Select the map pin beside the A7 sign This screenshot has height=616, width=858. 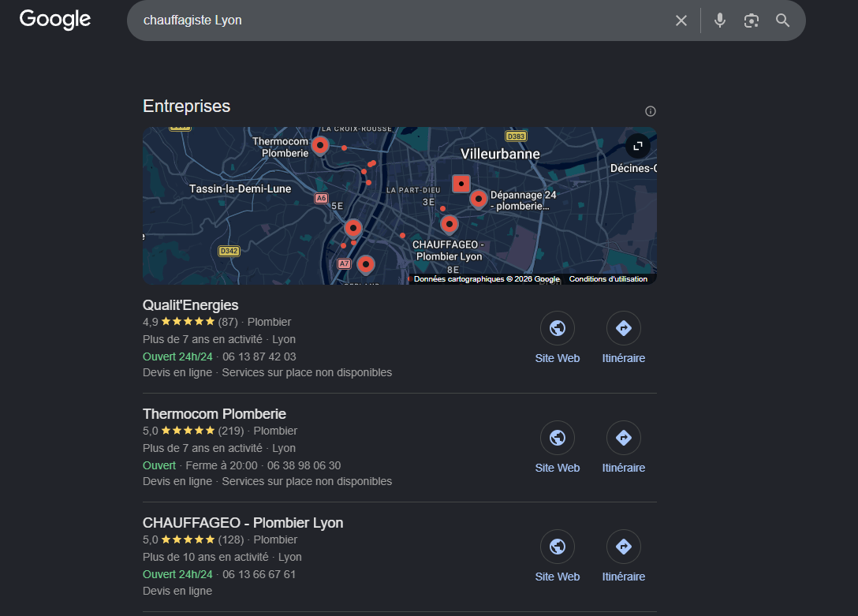coord(366,265)
